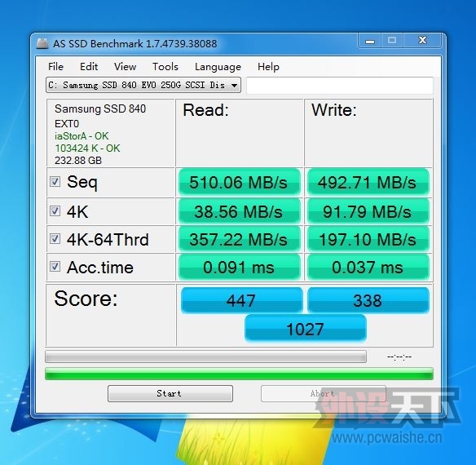476x465 pixels.
Task: Toggle the 4K-64Thrd test checkbox
Action: (55, 238)
